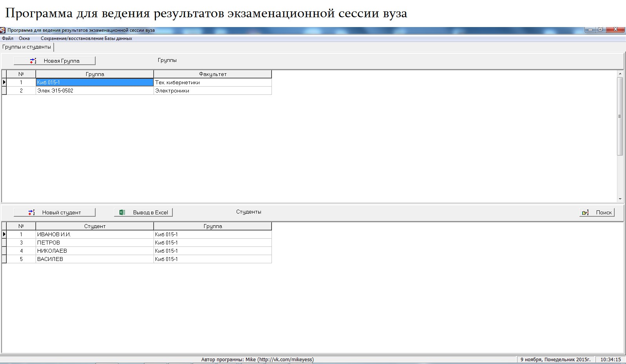Switch to Группы и студенты tab
This screenshot has height=364, width=626.
click(27, 47)
